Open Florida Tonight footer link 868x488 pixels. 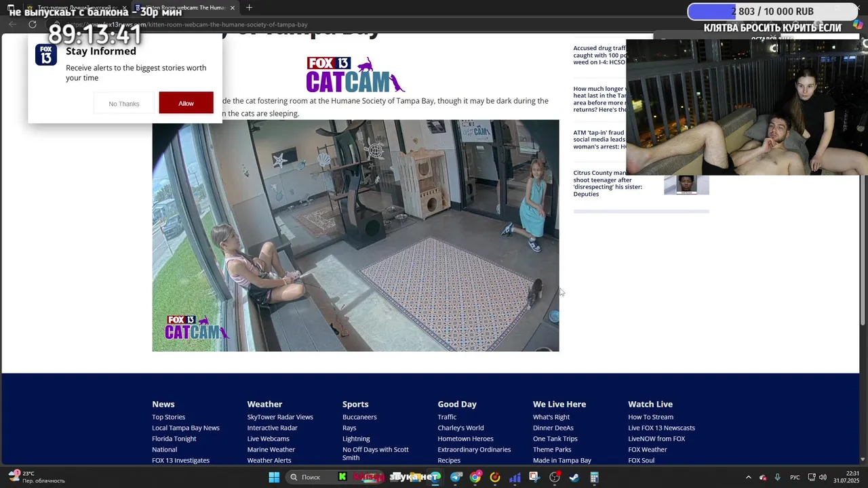pyautogui.click(x=174, y=439)
